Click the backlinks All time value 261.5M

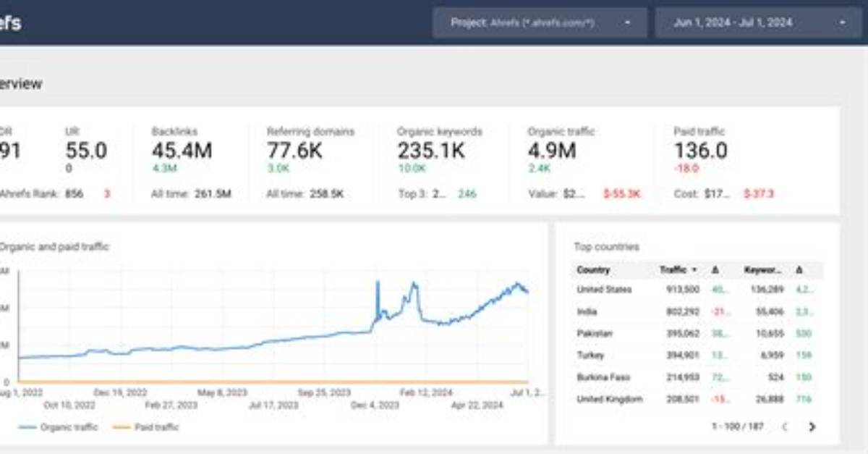(x=213, y=194)
